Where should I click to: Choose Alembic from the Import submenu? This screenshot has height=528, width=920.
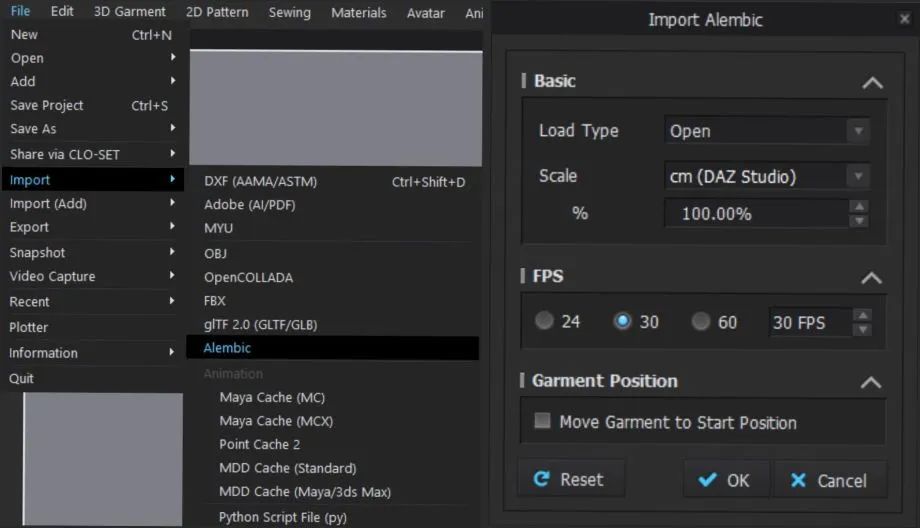coord(228,348)
